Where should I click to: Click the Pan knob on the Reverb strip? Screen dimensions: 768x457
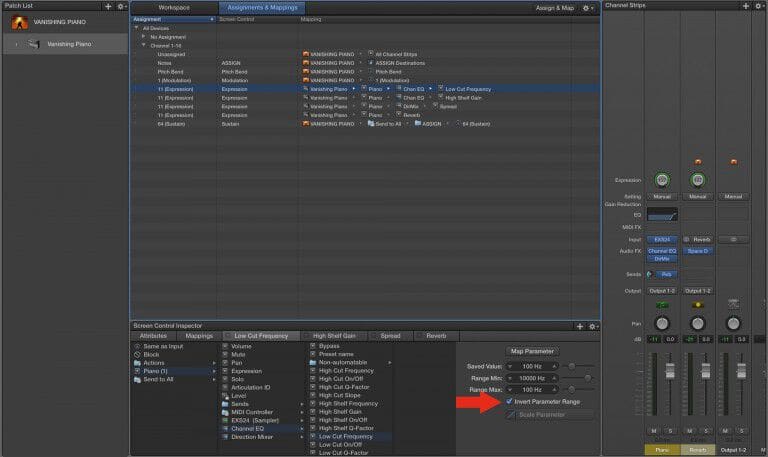[x=697, y=323]
